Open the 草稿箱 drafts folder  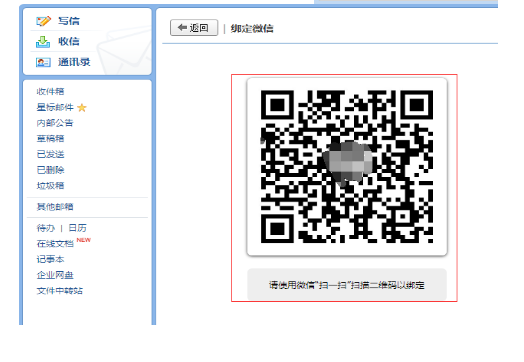[x=50, y=138]
